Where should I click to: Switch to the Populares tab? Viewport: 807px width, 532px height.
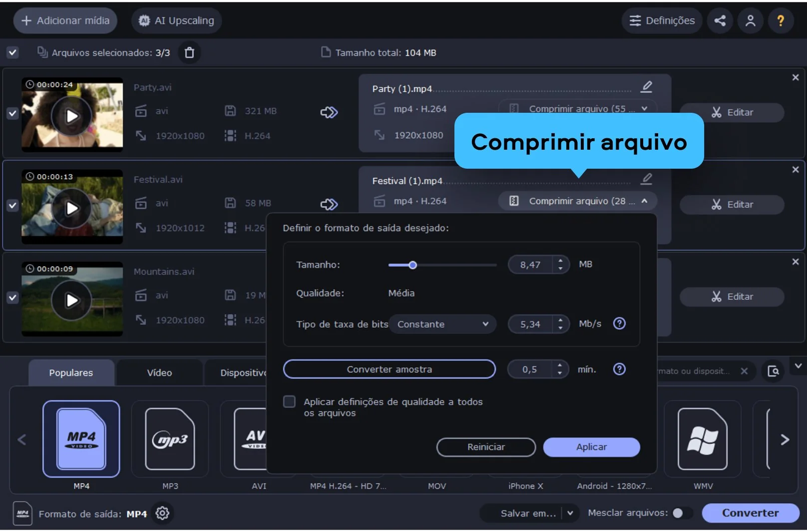71,373
